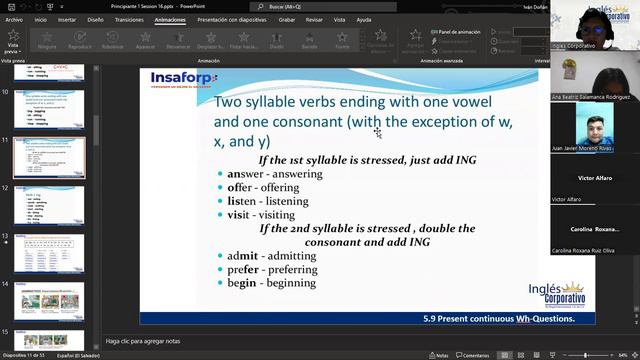Select slide 15 thumbnail
The height and width of the screenshot is (360, 640).
coord(49,340)
